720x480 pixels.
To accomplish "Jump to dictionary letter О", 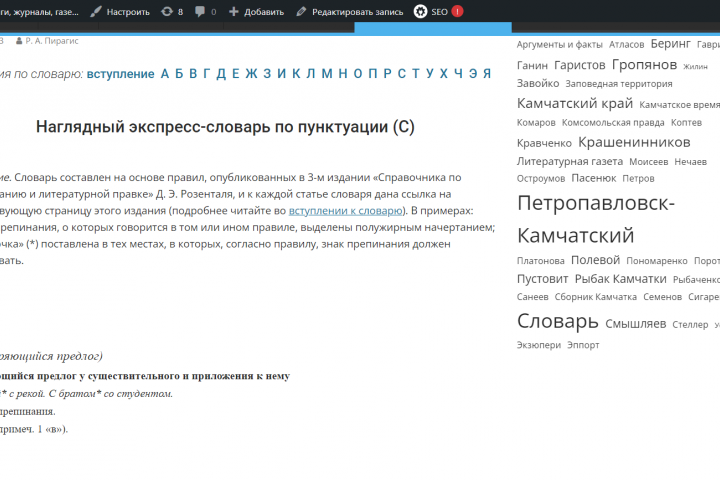I will pyautogui.click(x=358, y=73).
